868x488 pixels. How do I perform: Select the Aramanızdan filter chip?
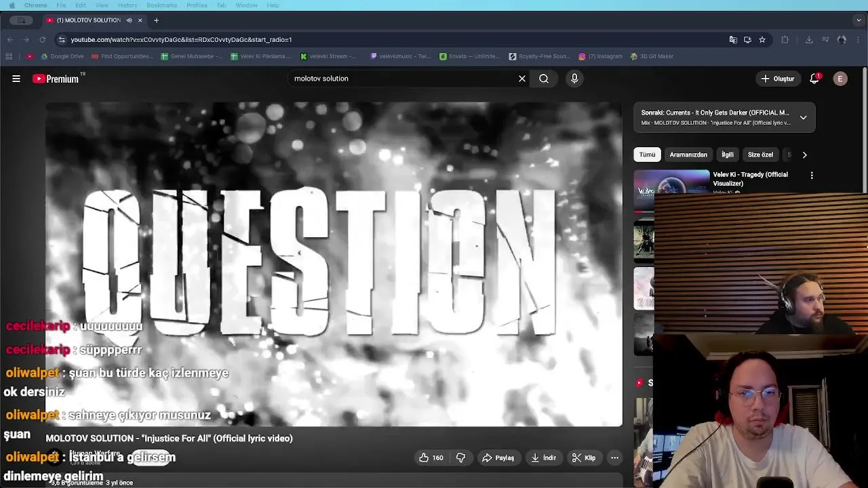(x=688, y=155)
